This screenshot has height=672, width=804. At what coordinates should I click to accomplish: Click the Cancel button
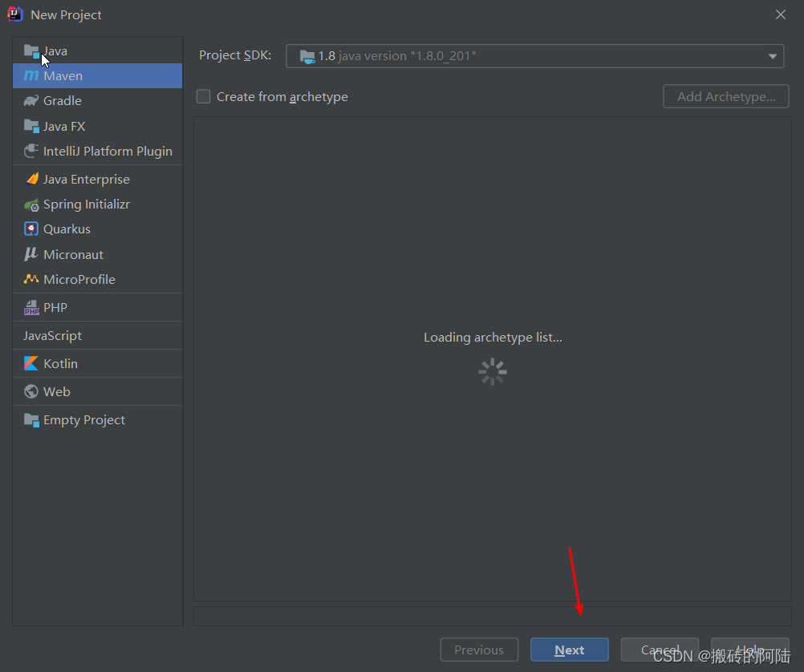[660, 650]
